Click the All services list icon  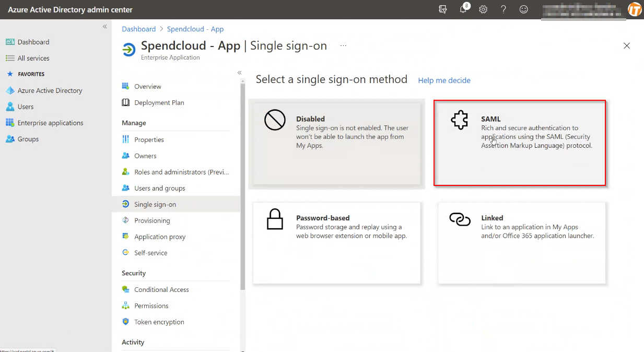[x=10, y=58]
